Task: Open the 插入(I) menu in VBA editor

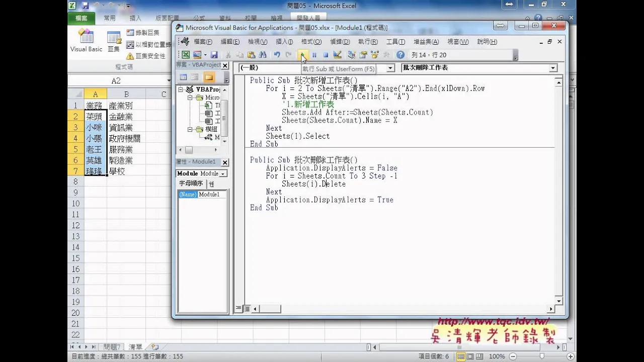Action: coord(284,42)
